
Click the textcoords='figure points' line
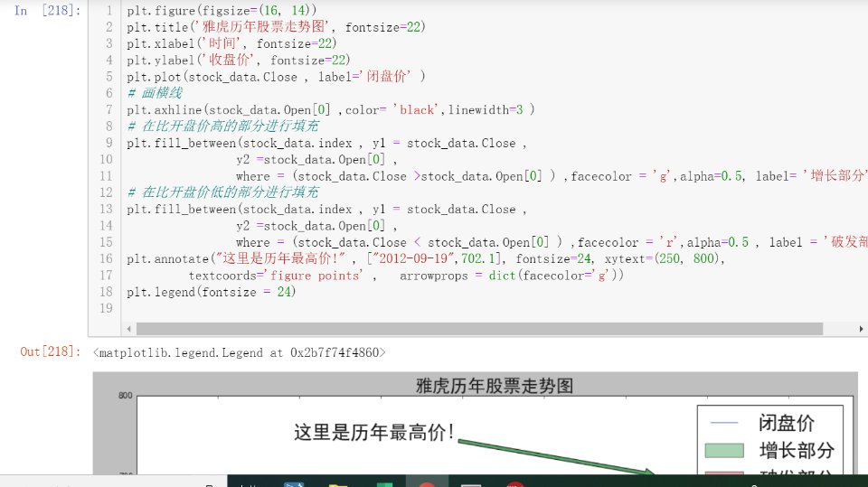tap(406, 275)
